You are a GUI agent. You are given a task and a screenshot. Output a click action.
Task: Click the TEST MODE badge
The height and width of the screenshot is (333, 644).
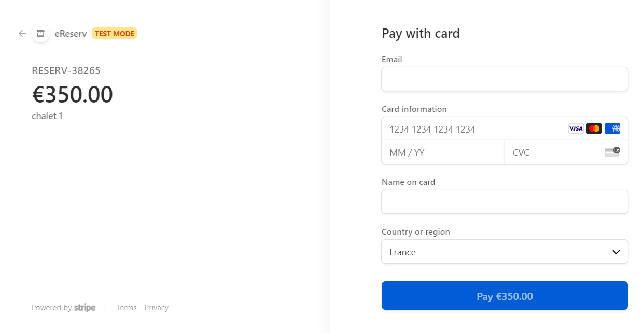(x=114, y=33)
